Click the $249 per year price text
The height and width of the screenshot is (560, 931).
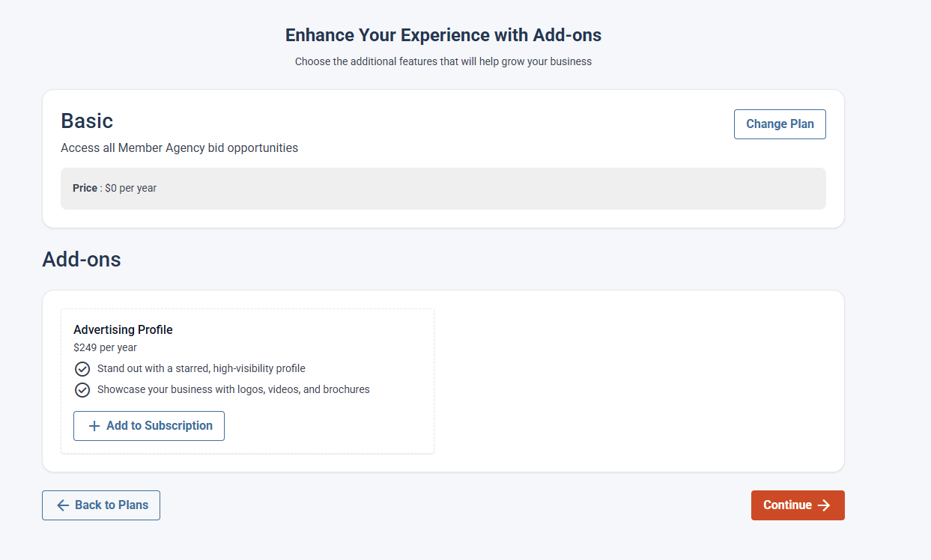(105, 347)
